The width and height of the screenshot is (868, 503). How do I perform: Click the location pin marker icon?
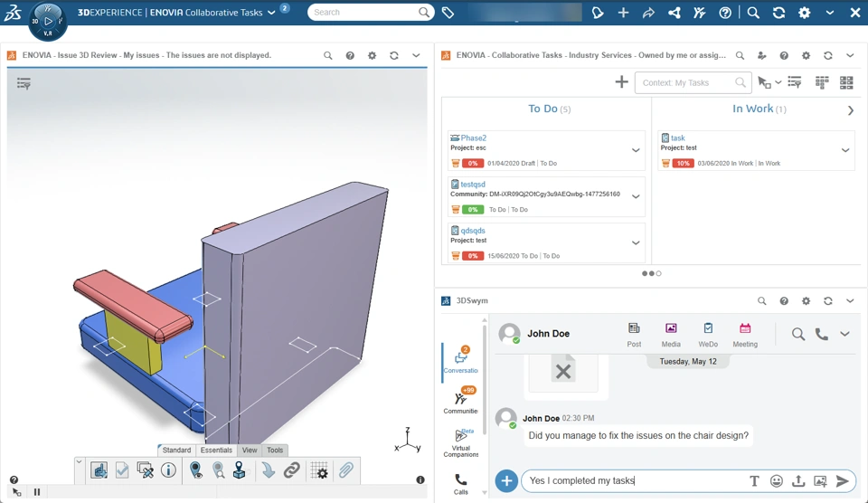click(195, 470)
